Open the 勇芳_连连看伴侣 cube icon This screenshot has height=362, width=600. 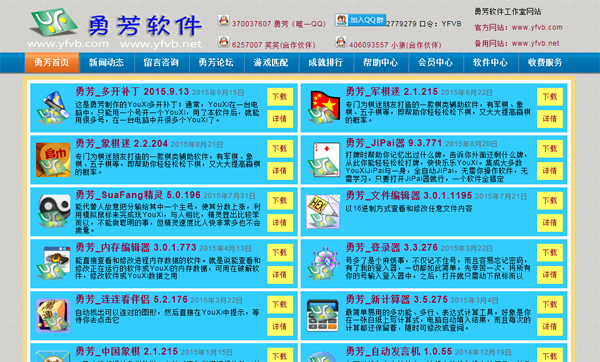point(53,316)
